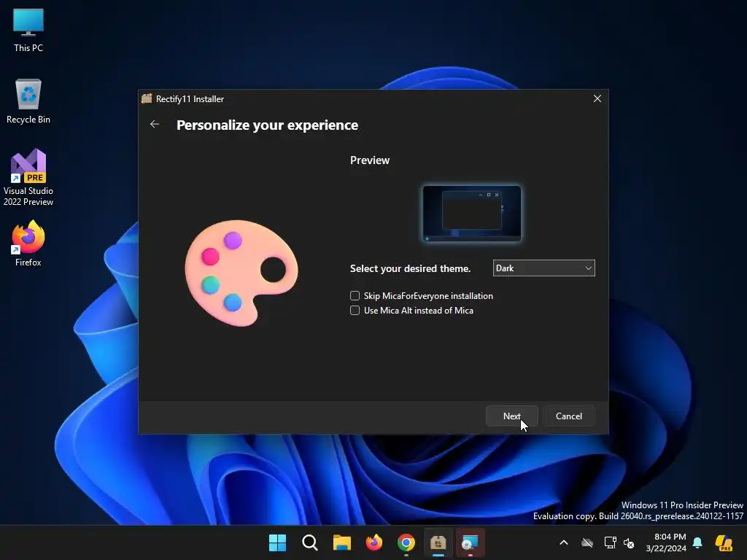The height and width of the screenshot is (560, 747).
Task: Expand the Dark theme dropdown
Action: tap(543, 268)
